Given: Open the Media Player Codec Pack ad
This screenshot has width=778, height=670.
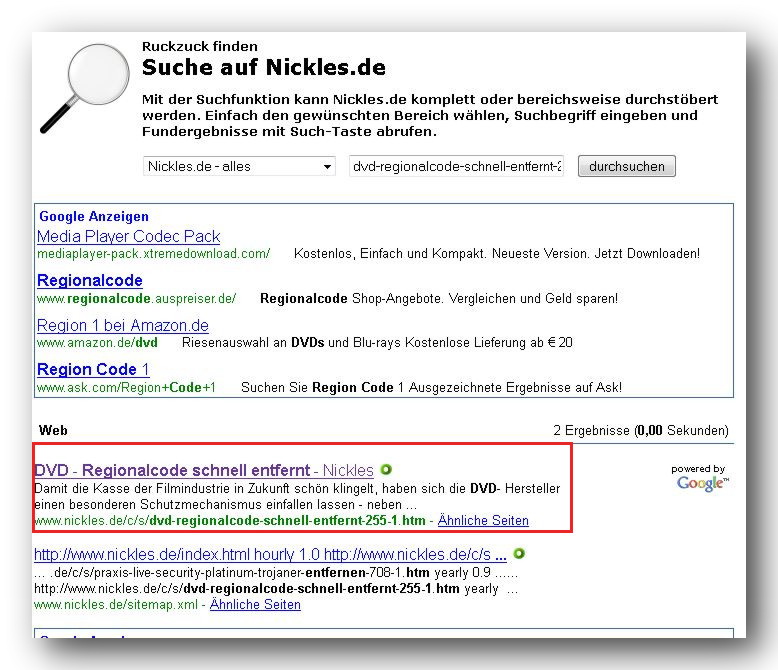Looking at the screenshot, I should 129,236.
